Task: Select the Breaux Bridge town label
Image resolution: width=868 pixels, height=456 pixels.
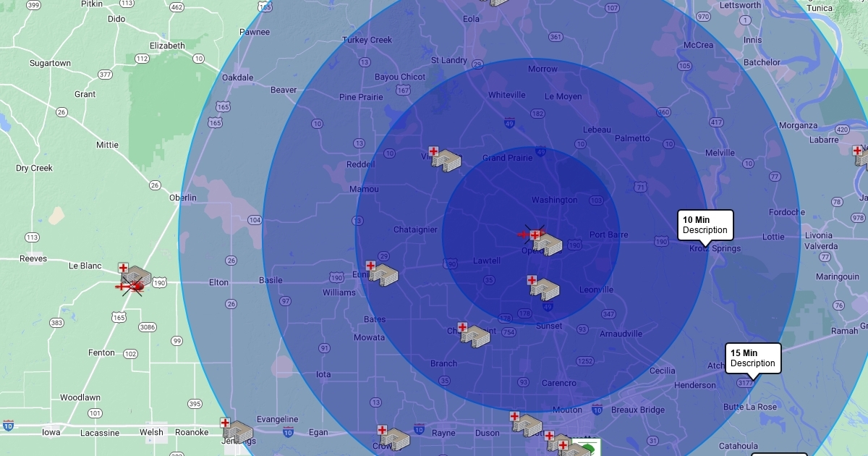Action: coord(637,410)
